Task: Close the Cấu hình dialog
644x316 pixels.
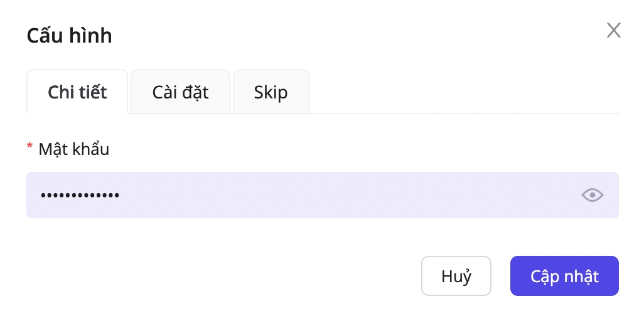Action: tap(613, 30)
